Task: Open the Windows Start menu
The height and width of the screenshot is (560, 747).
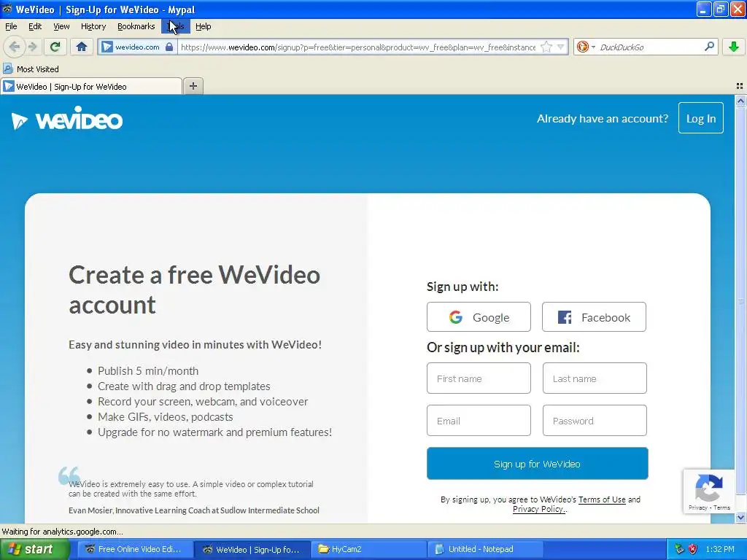Action: (x=34, y=549)
